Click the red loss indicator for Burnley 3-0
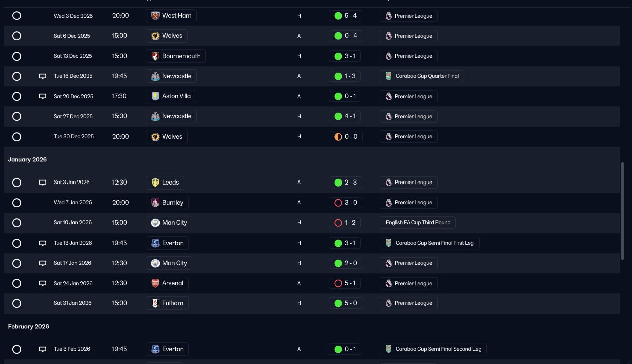Image resolution: width=632 pixels, height=364 pixels. 338,203
